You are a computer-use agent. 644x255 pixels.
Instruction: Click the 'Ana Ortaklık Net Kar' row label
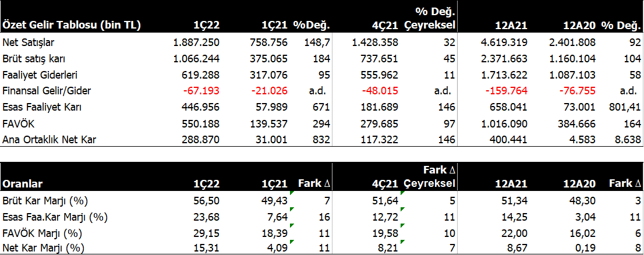[48, 140]
